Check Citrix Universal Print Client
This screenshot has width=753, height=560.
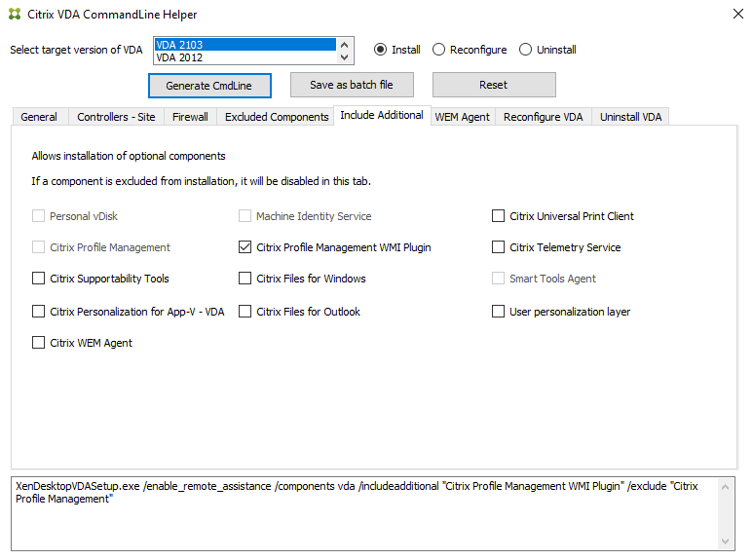(499, 216)
